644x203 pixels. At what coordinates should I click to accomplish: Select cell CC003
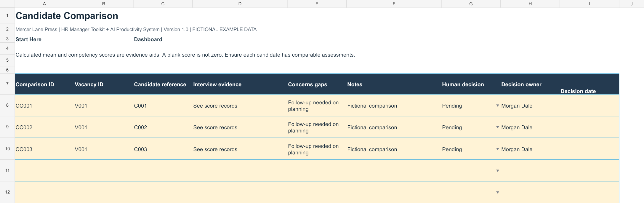pos(44,149)
